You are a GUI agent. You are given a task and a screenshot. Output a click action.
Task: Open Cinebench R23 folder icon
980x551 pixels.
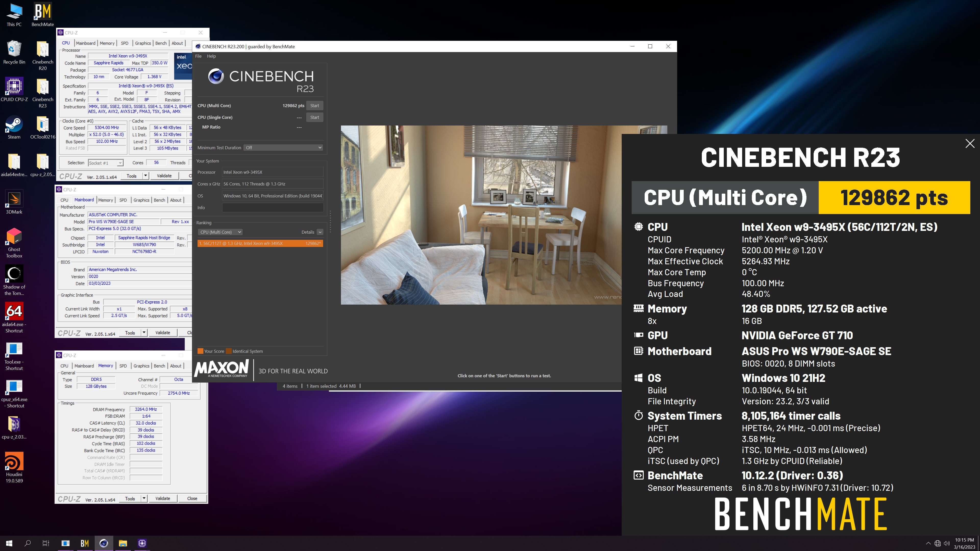(x=43, y=93)
